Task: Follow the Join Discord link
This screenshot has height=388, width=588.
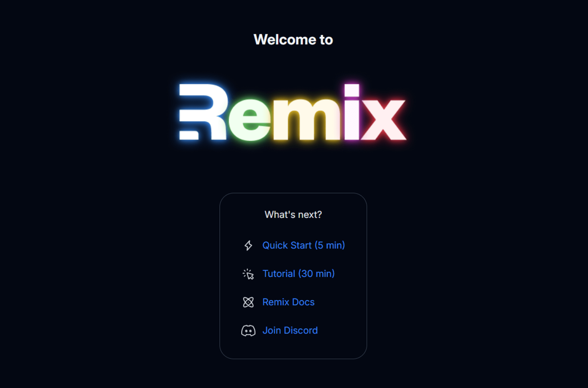Action: point(290,330)
